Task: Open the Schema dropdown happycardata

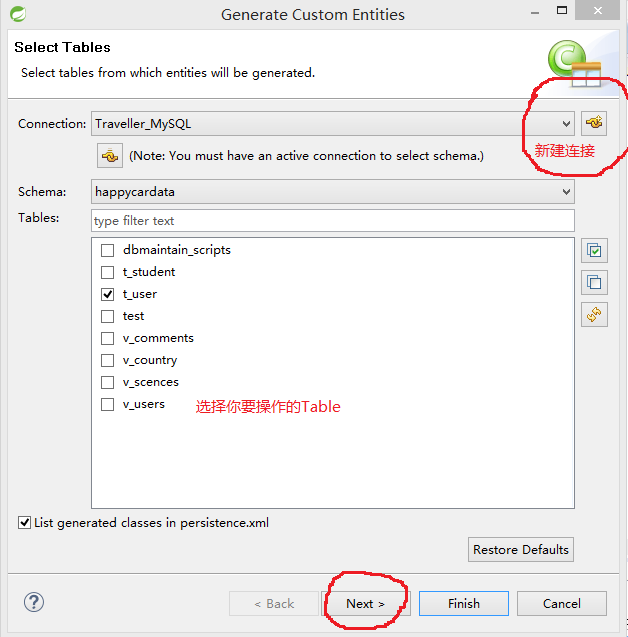Action: click(333, 192)
